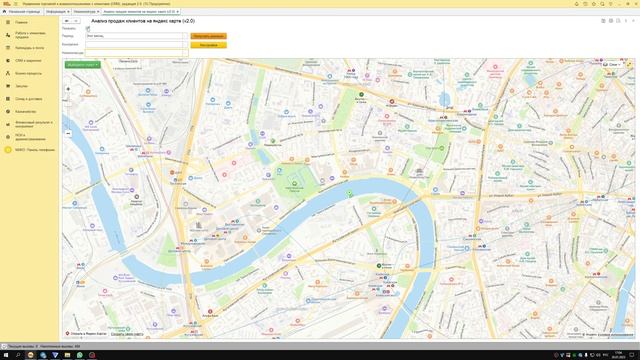Open Бизнес-процессы sidebar section

pos(28,73)
